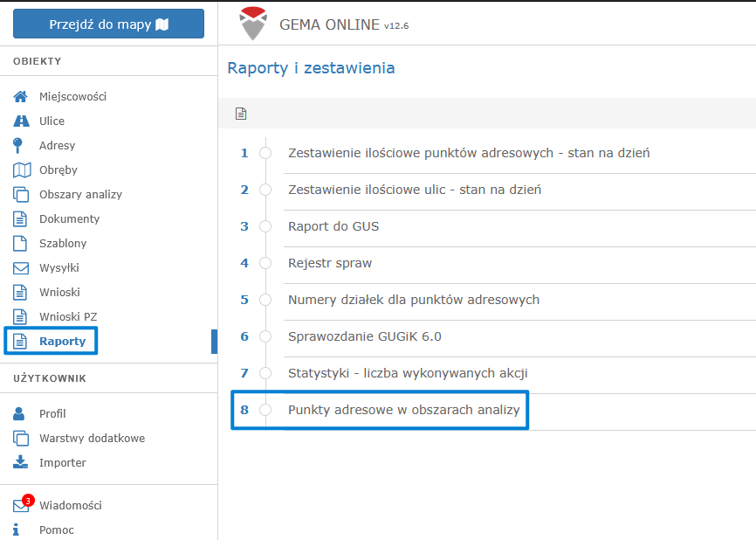Select the Rejestr spraw radio circle

[x=265, y=263]
